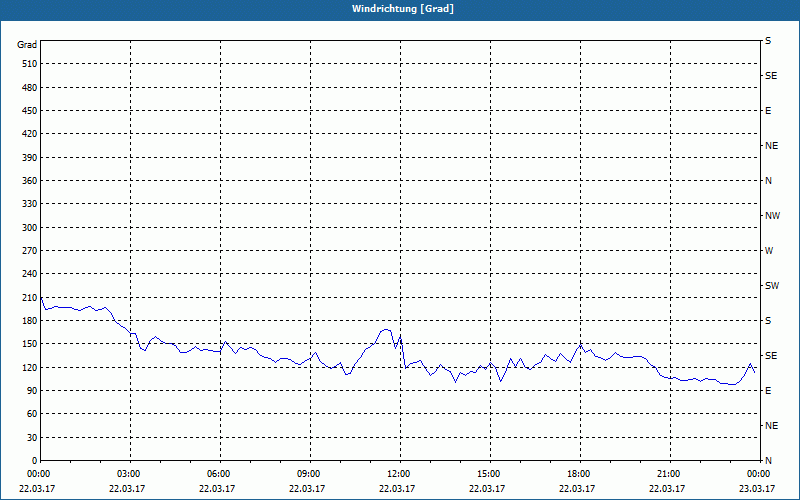This screenshot has height=500, width=800.
Task: Click the 15:00 time axis label
Action: pos(490,474)
